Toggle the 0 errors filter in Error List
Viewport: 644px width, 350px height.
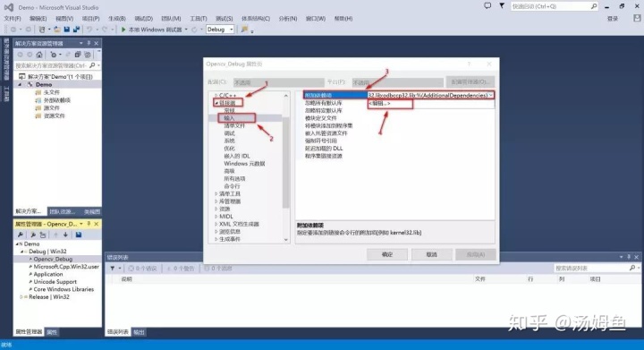[142, 269]
